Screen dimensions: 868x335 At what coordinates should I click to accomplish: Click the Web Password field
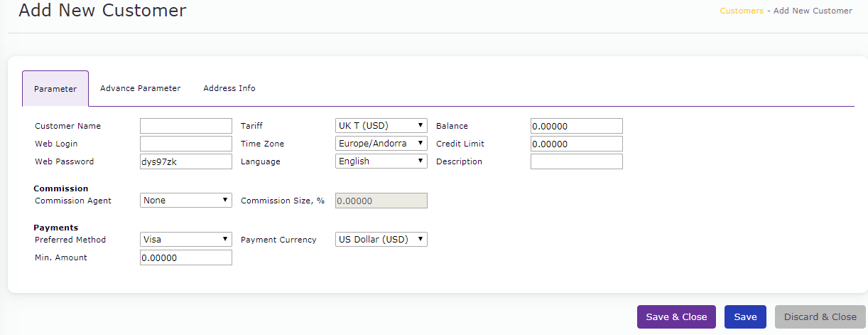pyautogui.click(x=186, y=161)
